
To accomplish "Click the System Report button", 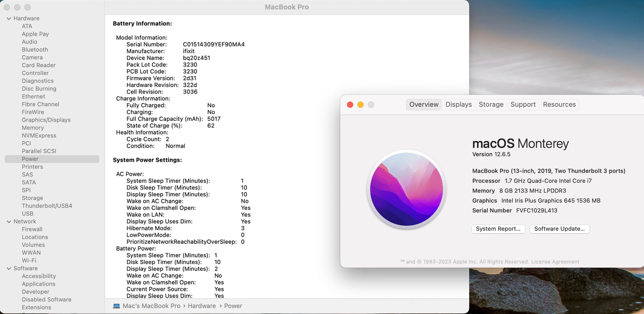I will pos(498,229).
